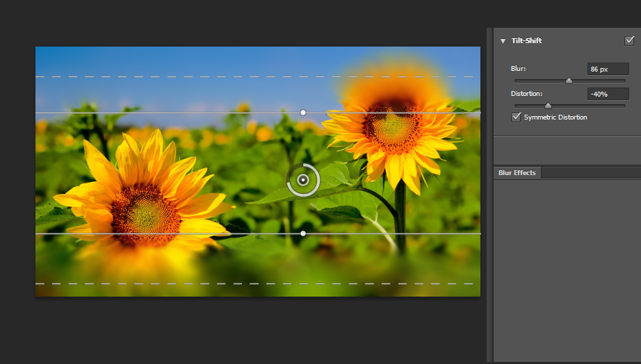Viewport: 641px width, 364px height.
Task: Click the Distortion slider handle
Action: (548, 106)
